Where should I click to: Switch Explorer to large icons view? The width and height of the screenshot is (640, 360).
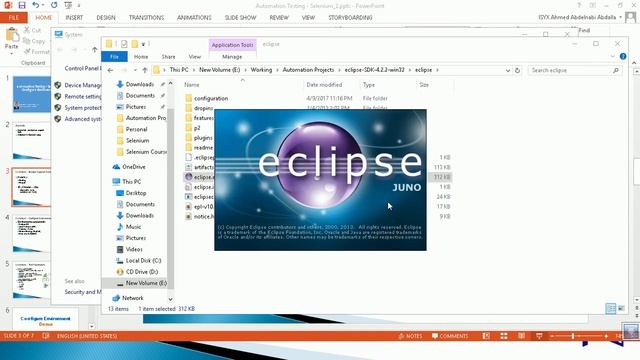621,309
